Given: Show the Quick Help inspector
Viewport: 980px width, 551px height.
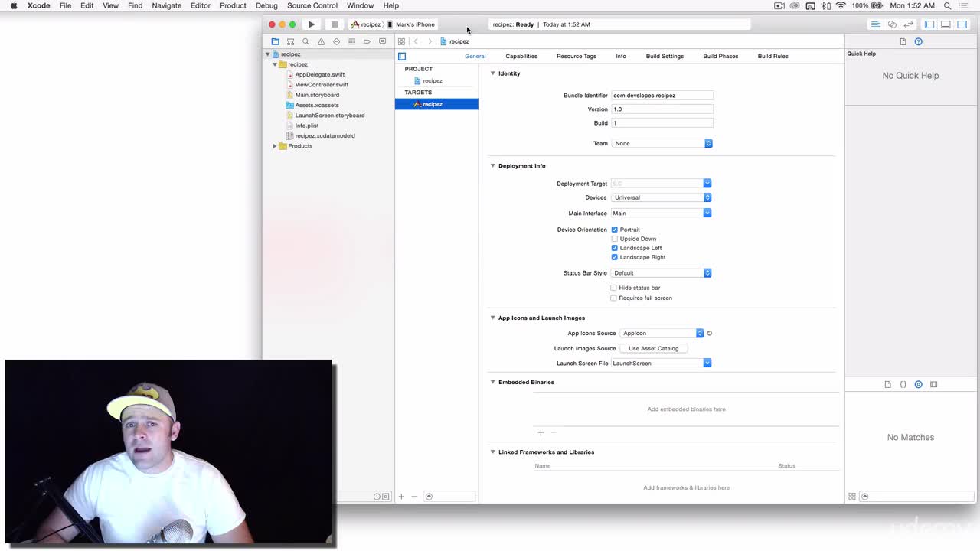Looking at the screenshot, I should pyautogui.click(x=918, y=41).
